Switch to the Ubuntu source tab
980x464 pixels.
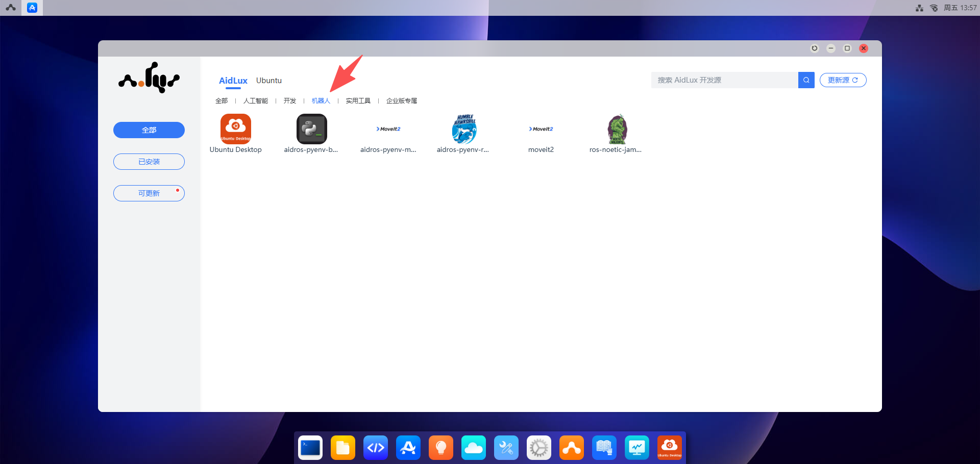click(x=269, y=81)
